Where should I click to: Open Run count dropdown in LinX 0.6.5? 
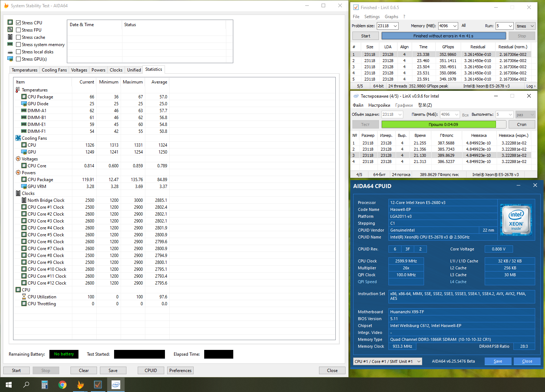click(510, 26)
